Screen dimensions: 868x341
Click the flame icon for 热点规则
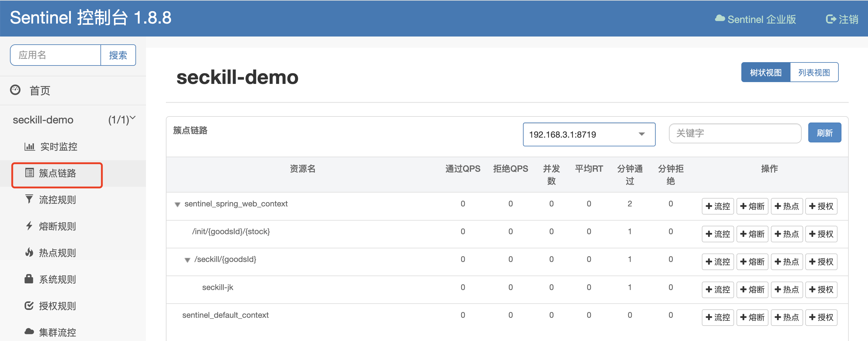point(29,252)
